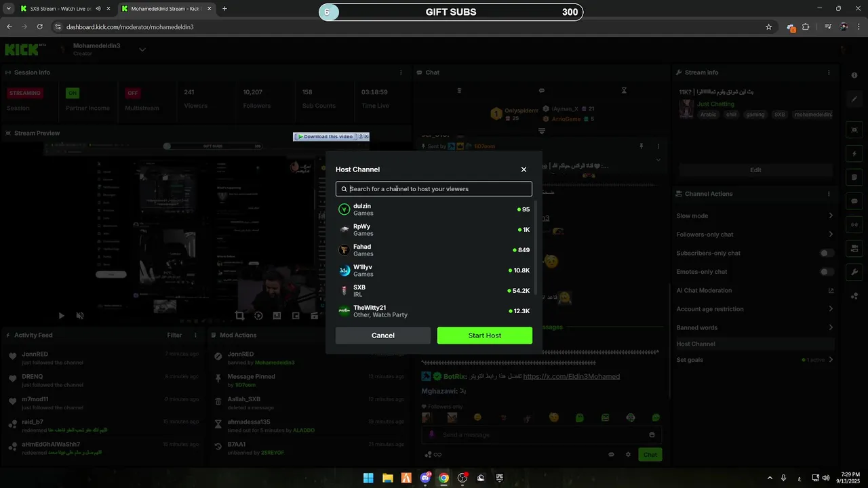Image resolution: width=868 pixels, height=488 pixels.
Task: Click the lightning bolt sidebar icon
Action: (x=854, y=154)
